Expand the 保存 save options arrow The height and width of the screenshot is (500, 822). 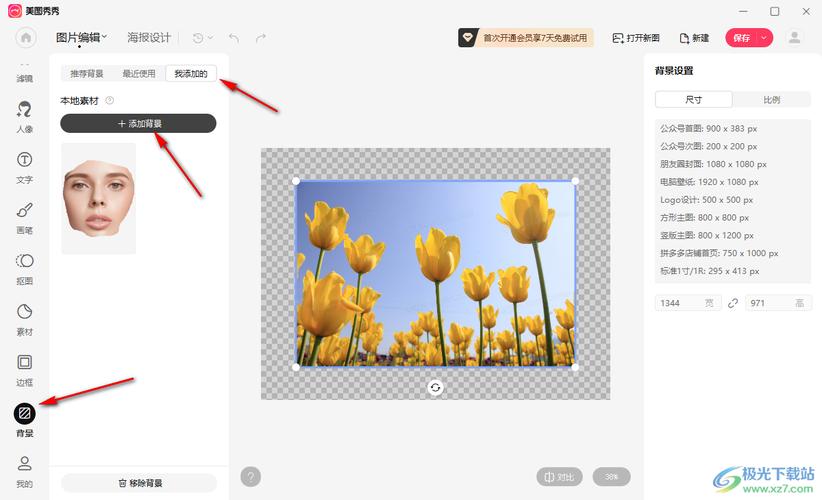765,38
